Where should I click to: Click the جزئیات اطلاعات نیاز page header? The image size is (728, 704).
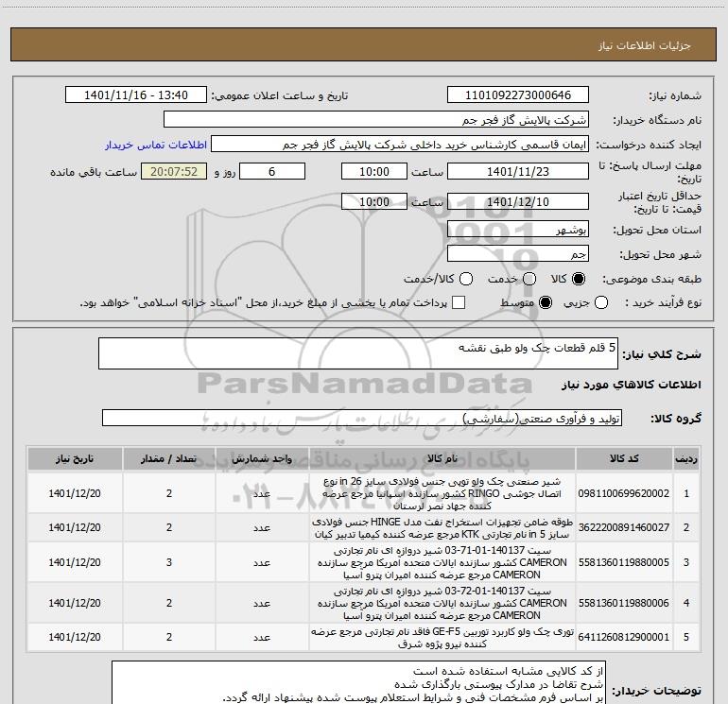[x=645, y=45]
